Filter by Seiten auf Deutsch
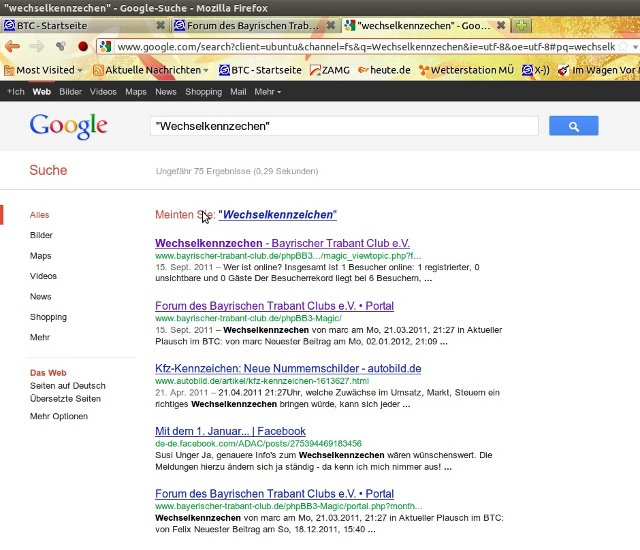Viewport: 640px width, 550px height. pos(68,386)
